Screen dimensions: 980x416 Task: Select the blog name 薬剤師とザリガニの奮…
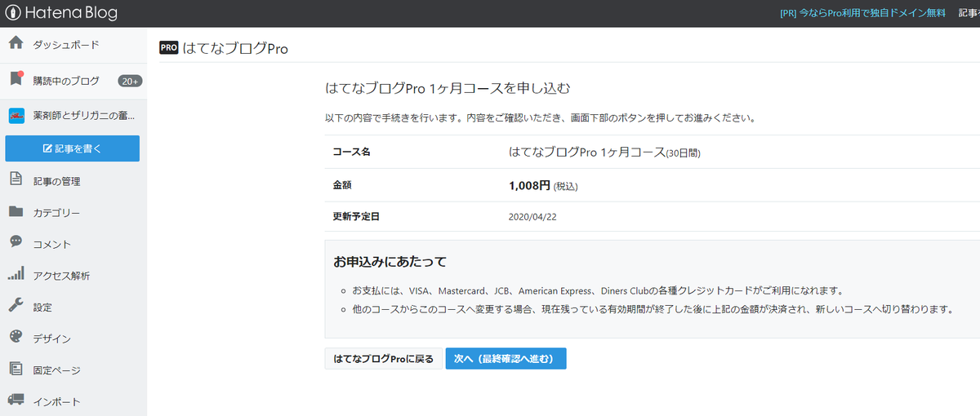(x=84, y=116)
